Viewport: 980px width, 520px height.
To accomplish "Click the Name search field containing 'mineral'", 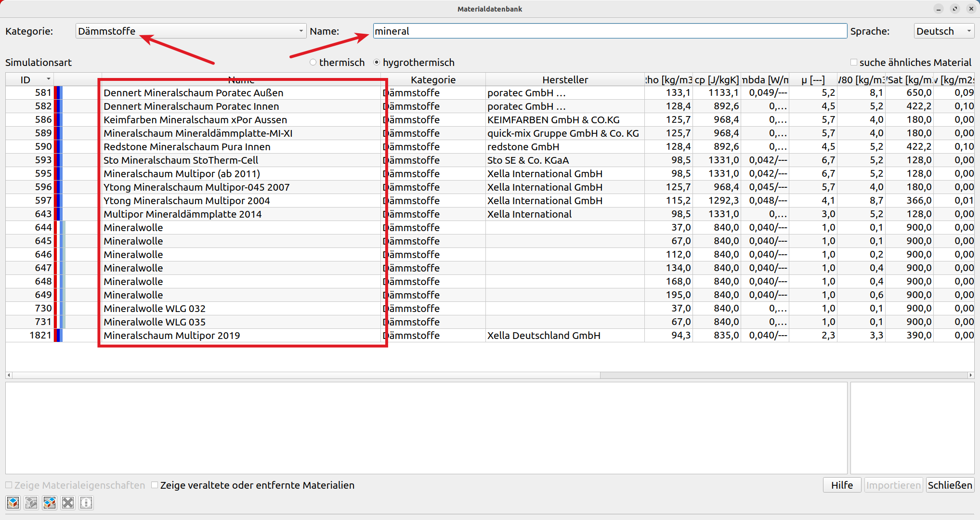I will coord(610,31).
